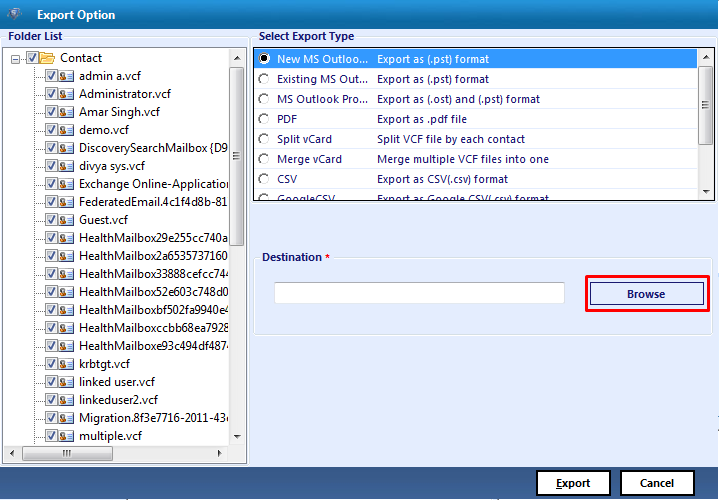This screenshot has width=719, height=500.
Task: Click contact card icon beside Guest.vcf
Action: [66, 220]
